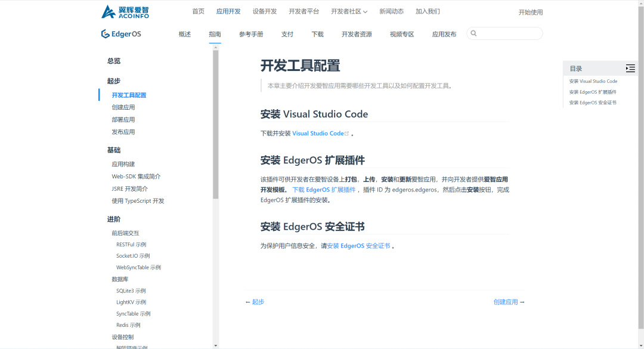The image size is (644, 349).
Task: Click the EdgerOS logo
Action: [121, 34]
